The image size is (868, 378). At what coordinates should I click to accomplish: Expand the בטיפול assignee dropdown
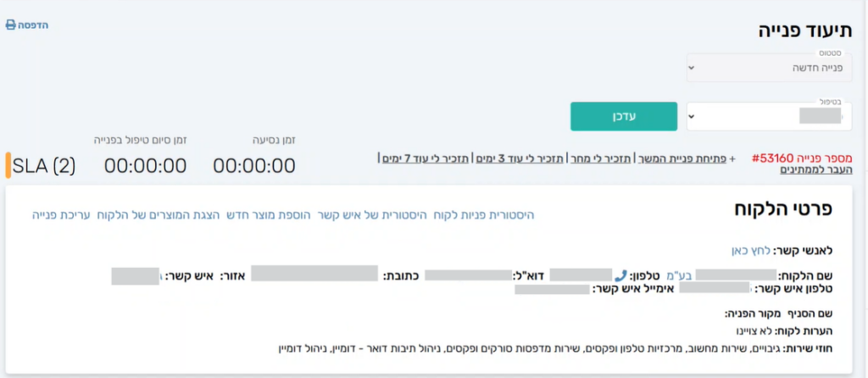pyautogui.click(x=769, y=116)
